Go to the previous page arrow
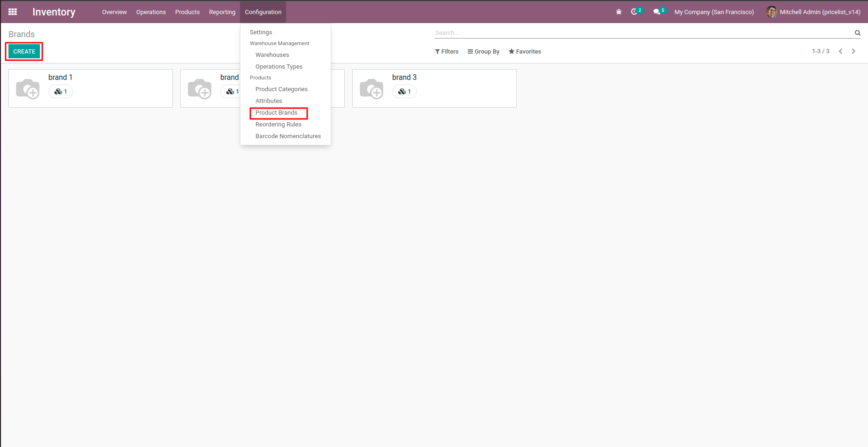The image size is (868, 447). point(841,51)
